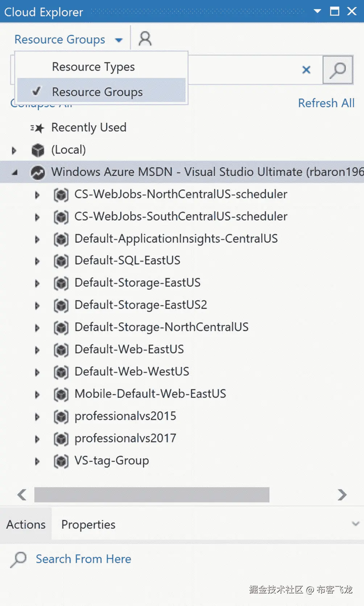Select the checked Resource Groups option
This screenshot has width=364, height=606.
97,92
